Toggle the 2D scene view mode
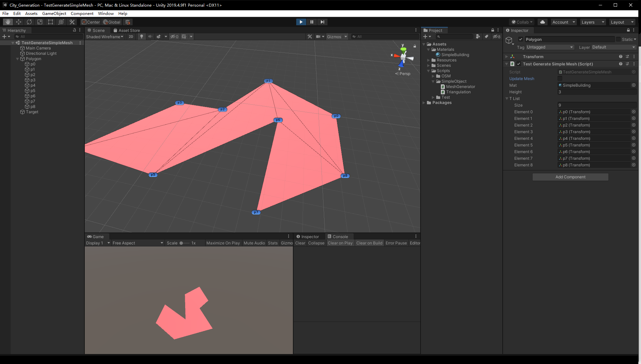Image resolution: width=641 pixels, height=364 pixels. pos(131,37)
